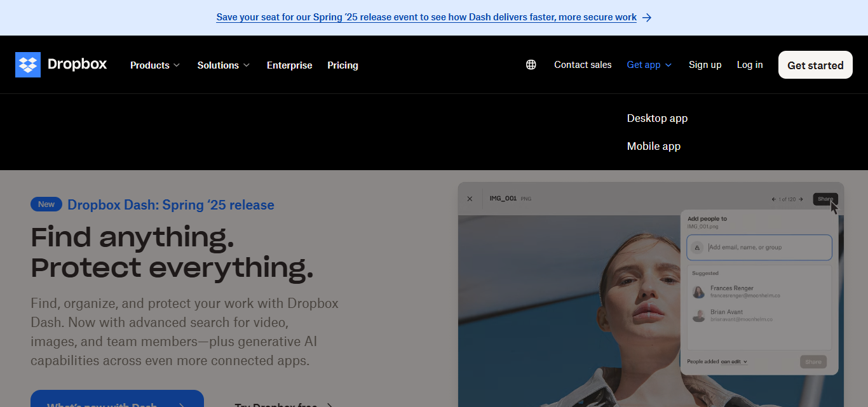Click the New badge
868x407 pixels.
click(46, 204)
